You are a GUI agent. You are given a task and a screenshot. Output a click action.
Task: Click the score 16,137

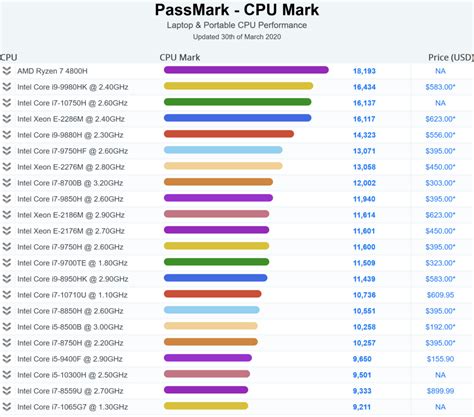(x=364, y=103)
